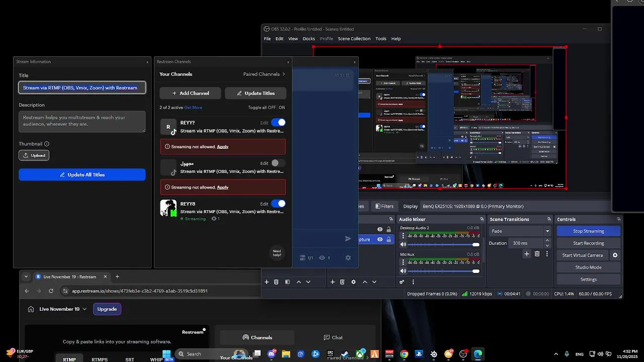Open chat dock settings gear
Image resolution: width=644 pixels, height=362 pixels.
(x=348, y=258)
